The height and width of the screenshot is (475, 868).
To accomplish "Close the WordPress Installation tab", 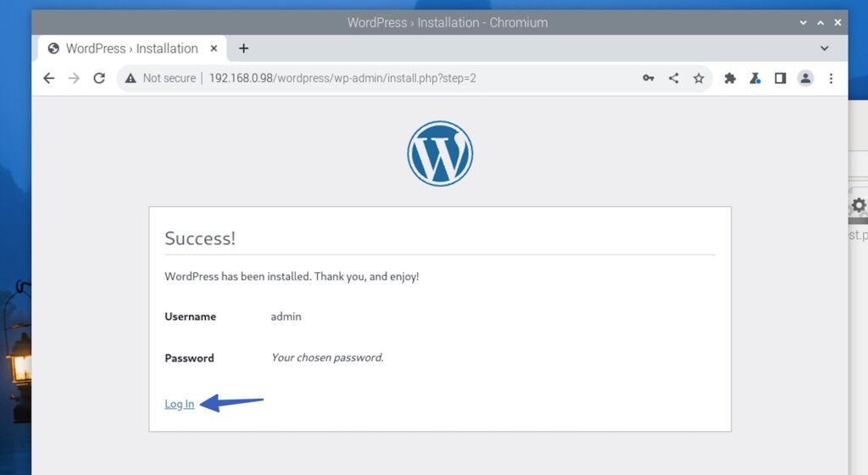I will click(214, 48).
